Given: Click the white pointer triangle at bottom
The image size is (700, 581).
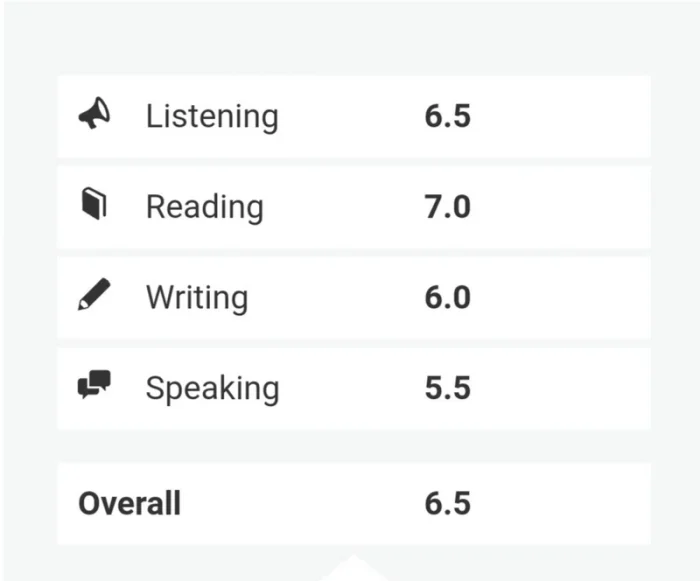Looking at the screenshot, I should (354, 568).
